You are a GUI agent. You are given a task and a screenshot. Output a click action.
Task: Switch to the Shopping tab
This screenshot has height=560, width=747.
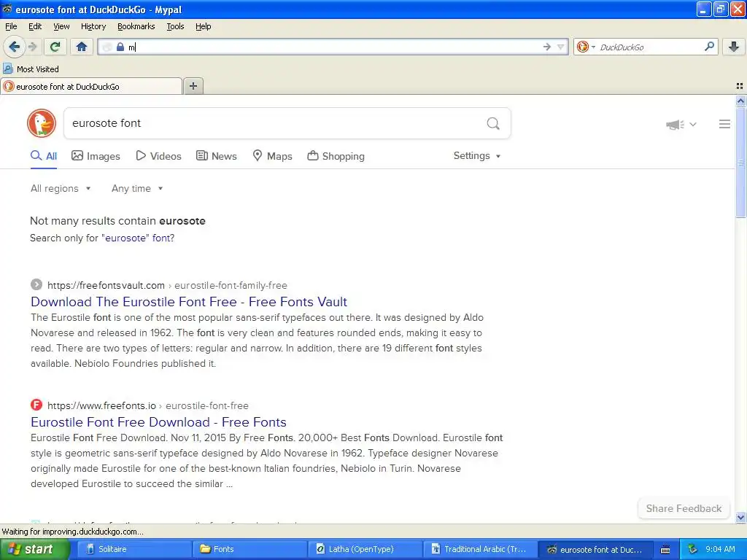336,156
